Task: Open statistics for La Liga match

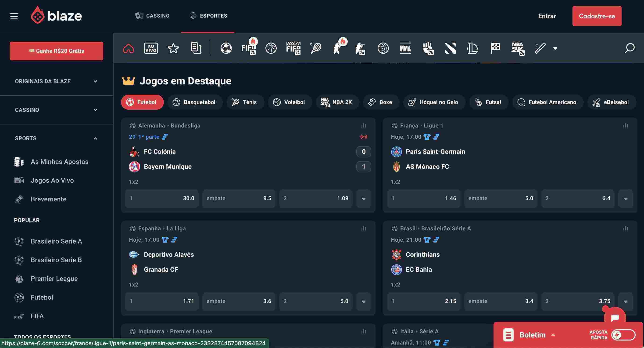Action: click(x=364, y=228)
